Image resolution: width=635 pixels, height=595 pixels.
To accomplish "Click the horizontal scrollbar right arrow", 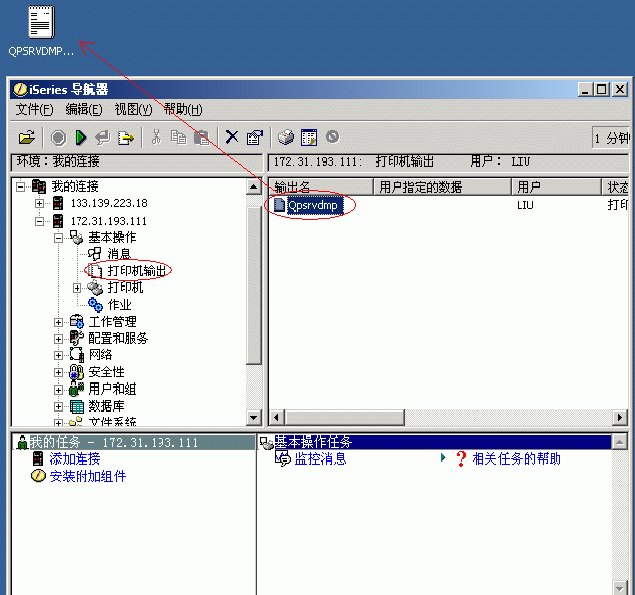I will coord(620,417).
